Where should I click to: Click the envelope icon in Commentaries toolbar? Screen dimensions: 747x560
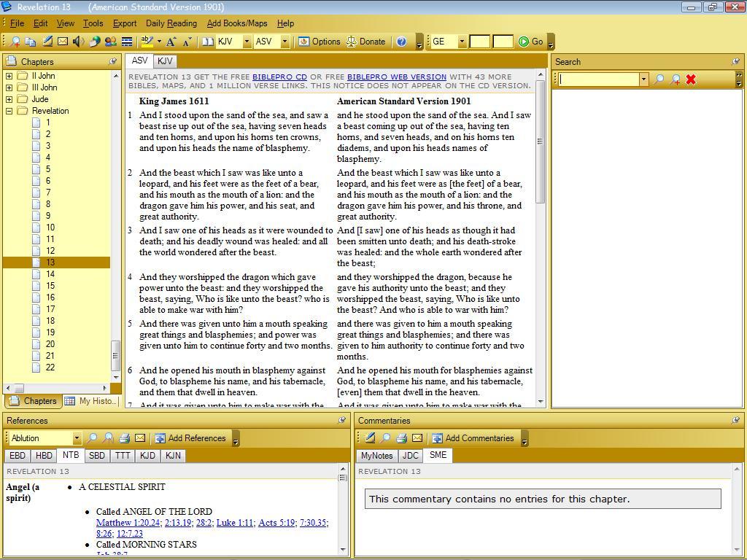click(x=417, y=438)
